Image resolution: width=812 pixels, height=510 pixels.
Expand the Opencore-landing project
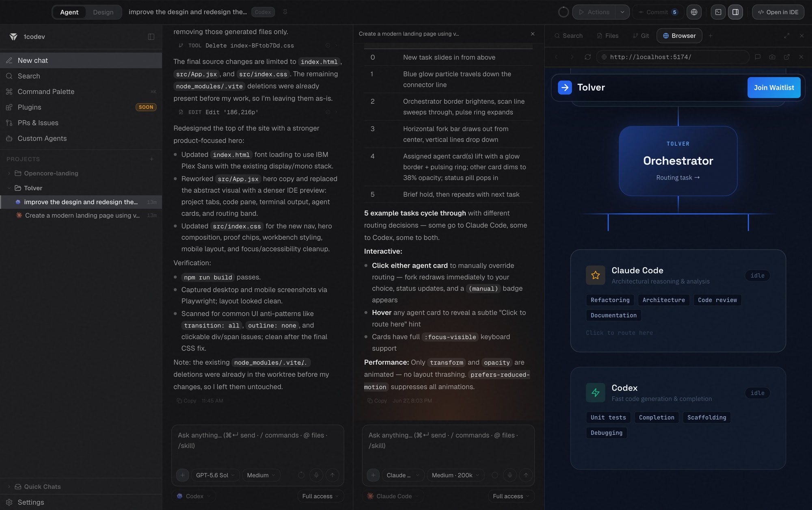click(9, 174)
